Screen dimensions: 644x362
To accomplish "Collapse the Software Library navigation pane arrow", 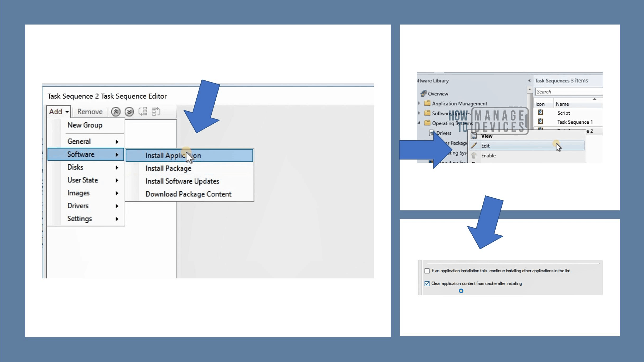I will pos(529,81).
